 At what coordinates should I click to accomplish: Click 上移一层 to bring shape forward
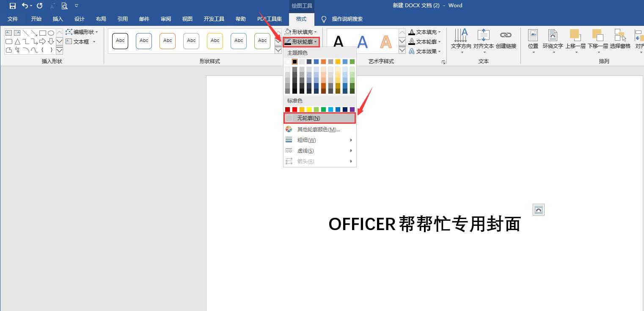(x=575, y=39)
